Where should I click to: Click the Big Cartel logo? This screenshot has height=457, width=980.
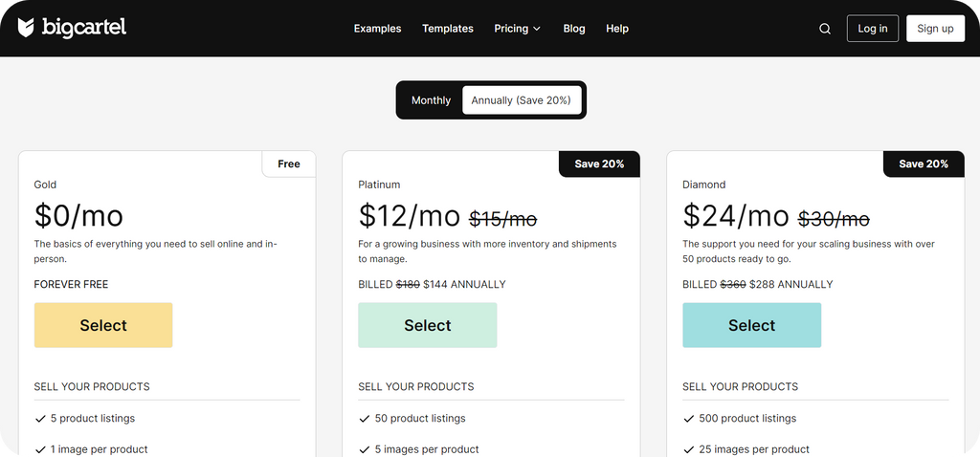click(72, 28)
